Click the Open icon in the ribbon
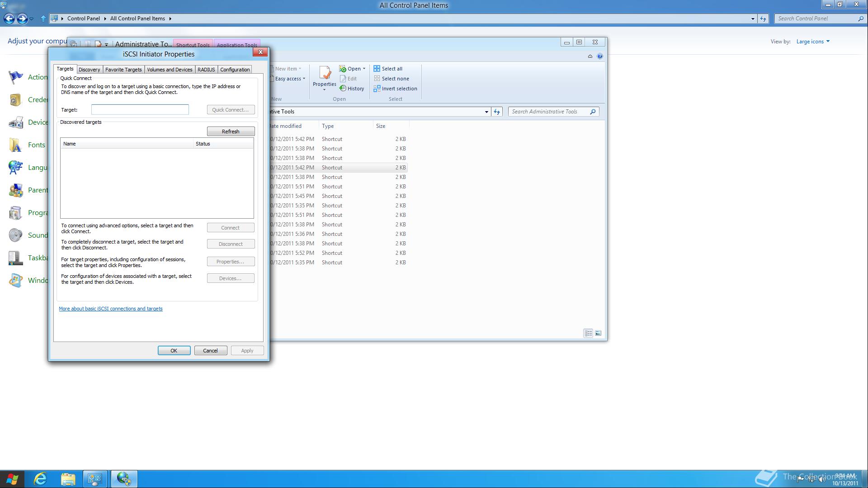This screenshot has width=868, height=488. click(343, 69)
